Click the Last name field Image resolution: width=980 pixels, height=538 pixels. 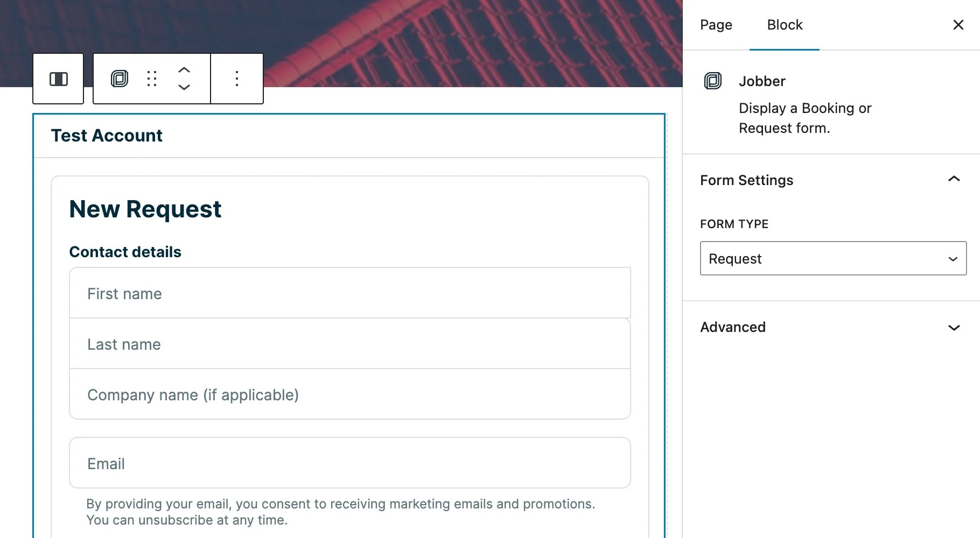point(350,344)
